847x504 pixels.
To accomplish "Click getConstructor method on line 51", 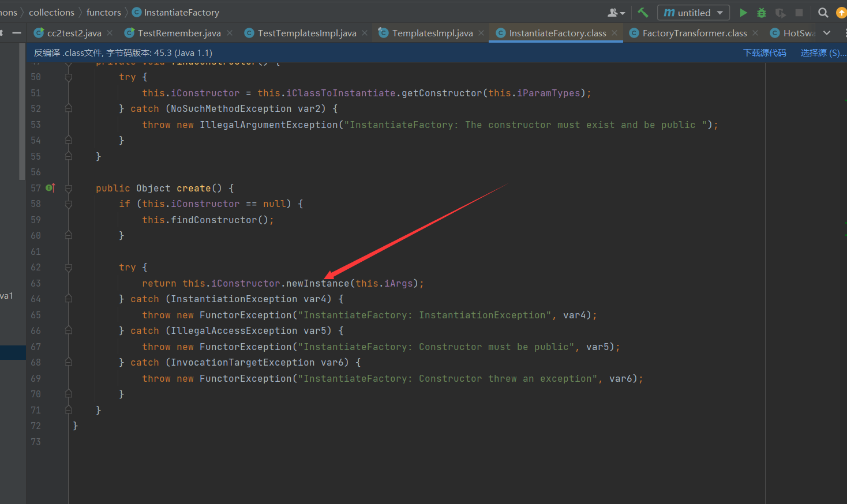I will [441, 93].
